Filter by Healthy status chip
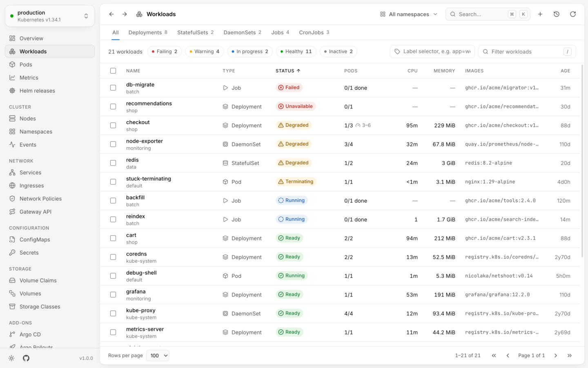Viewport: 588px width, 368px height. (x=296, y=52)
